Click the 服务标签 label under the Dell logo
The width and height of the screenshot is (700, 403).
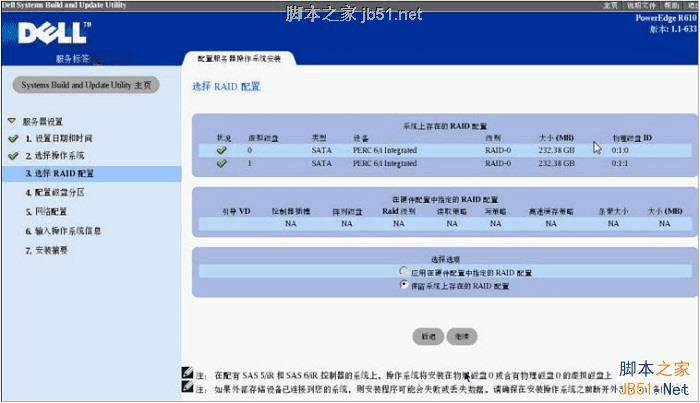pyautogui.click(x=72, y=59)
